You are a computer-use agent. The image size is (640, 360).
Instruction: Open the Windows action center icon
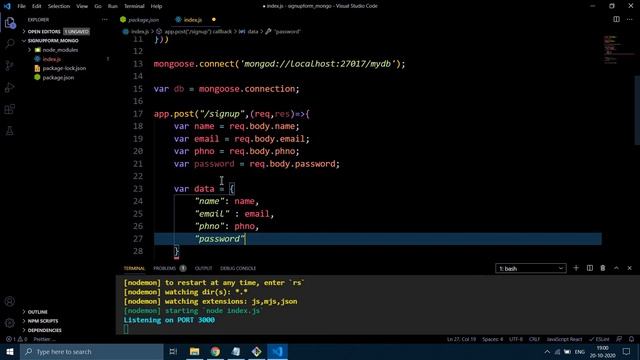627,351
